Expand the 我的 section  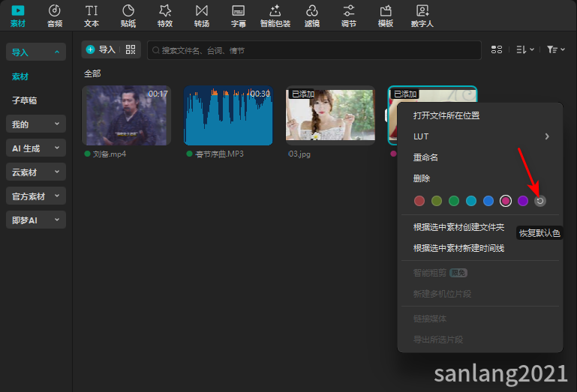pyautogui.click(x=36, y=124)
